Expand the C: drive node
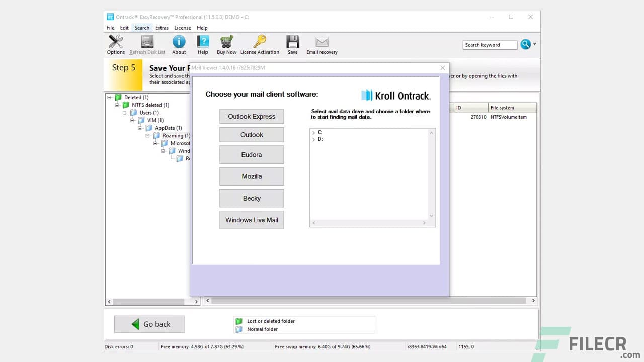Viewport: 644px width, 362px height. coord(314,132)
